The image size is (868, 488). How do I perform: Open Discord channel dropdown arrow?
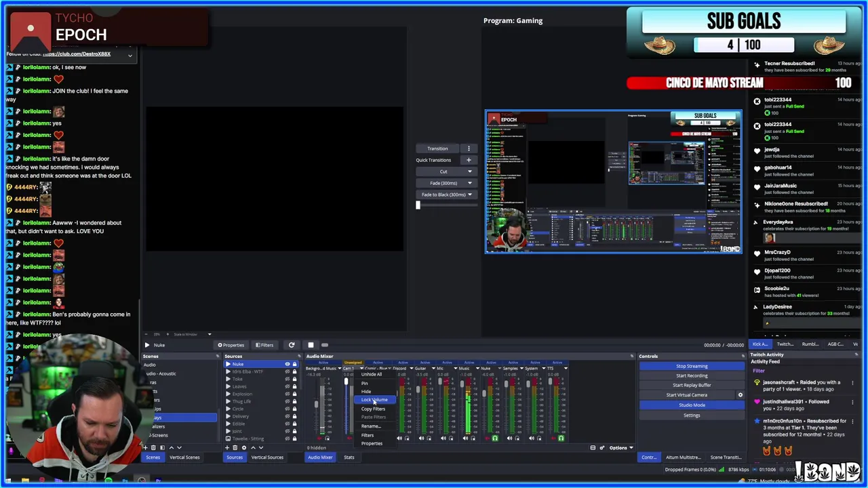[412, 368]
